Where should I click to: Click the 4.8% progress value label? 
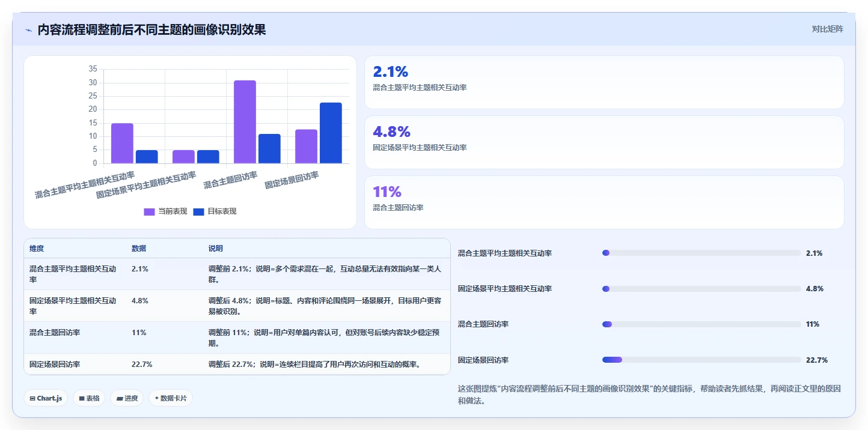tap(815, 289)
